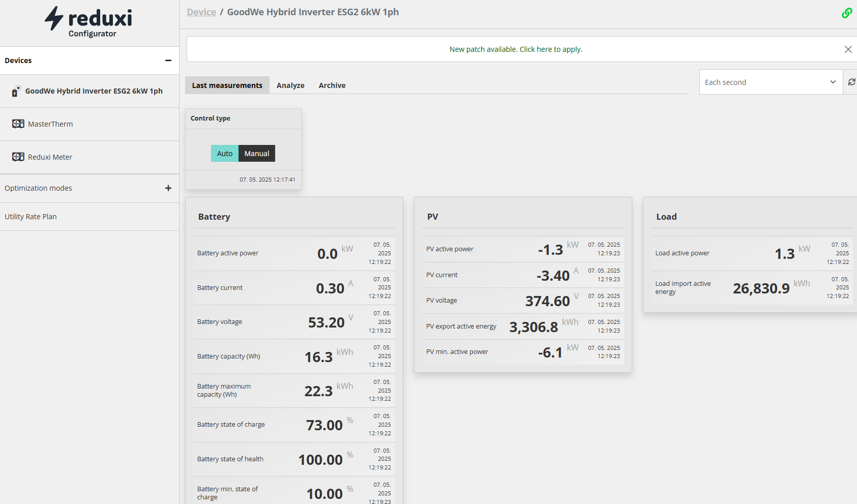Click the refresh icon beside interval dropdown
The height and width of the screenshot is (504, 857).
click(851, 82)
